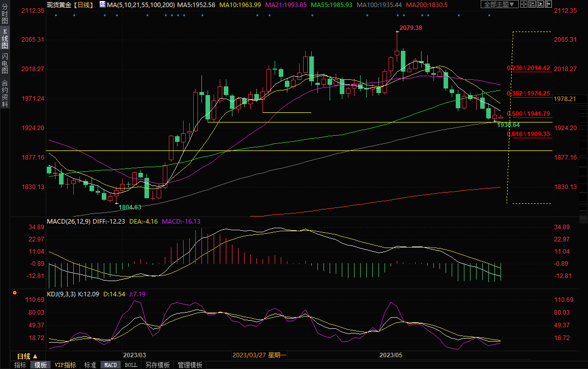Click the red sun icon beside KDJ

click(14, 293)
